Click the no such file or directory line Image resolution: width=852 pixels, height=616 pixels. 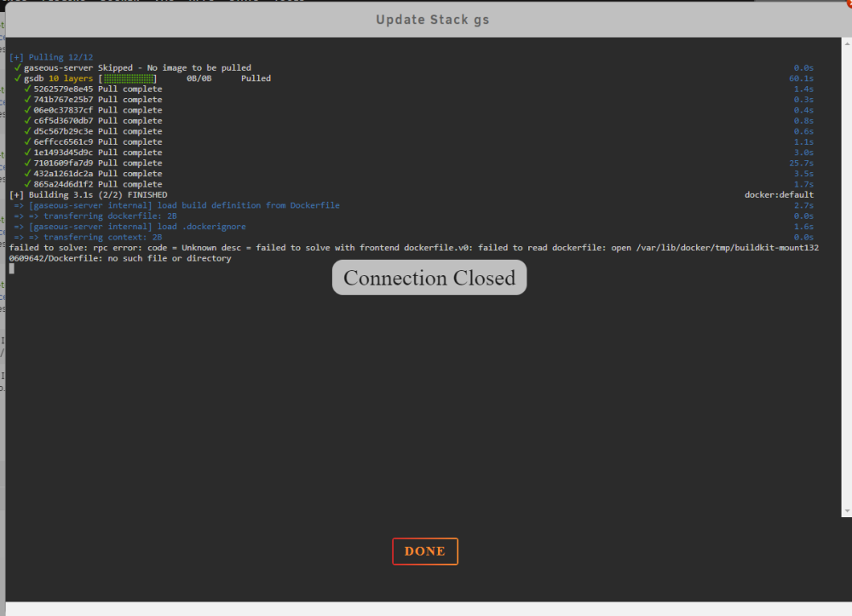120,258
